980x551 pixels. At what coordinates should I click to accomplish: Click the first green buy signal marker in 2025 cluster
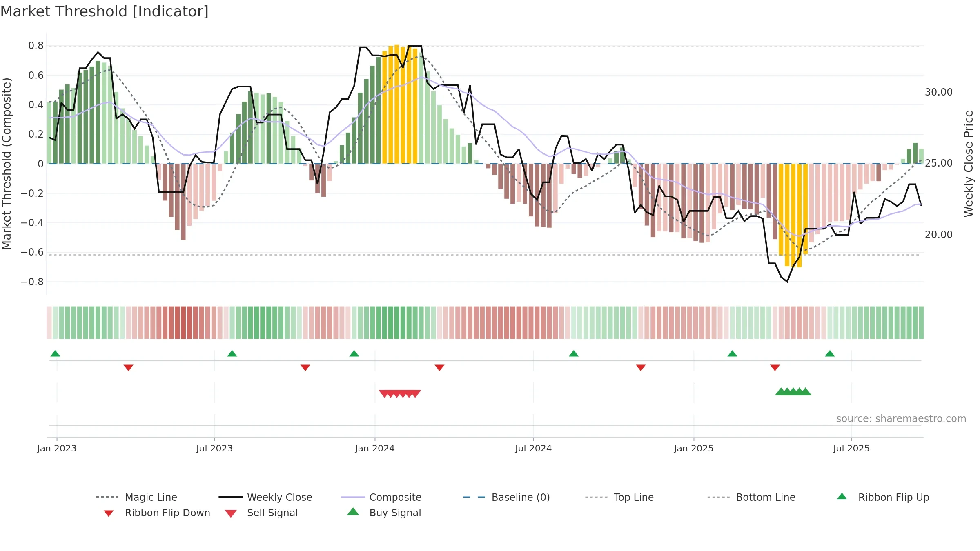click(781, 391)
